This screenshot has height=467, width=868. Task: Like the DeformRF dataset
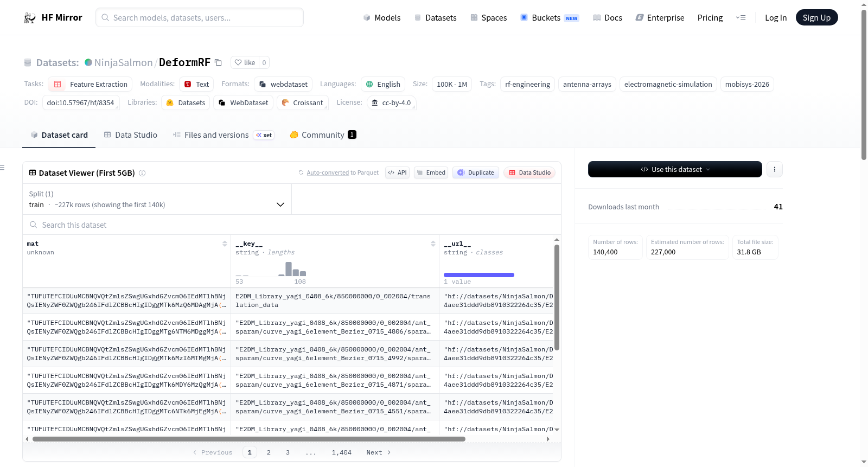(x=245, y=62)
